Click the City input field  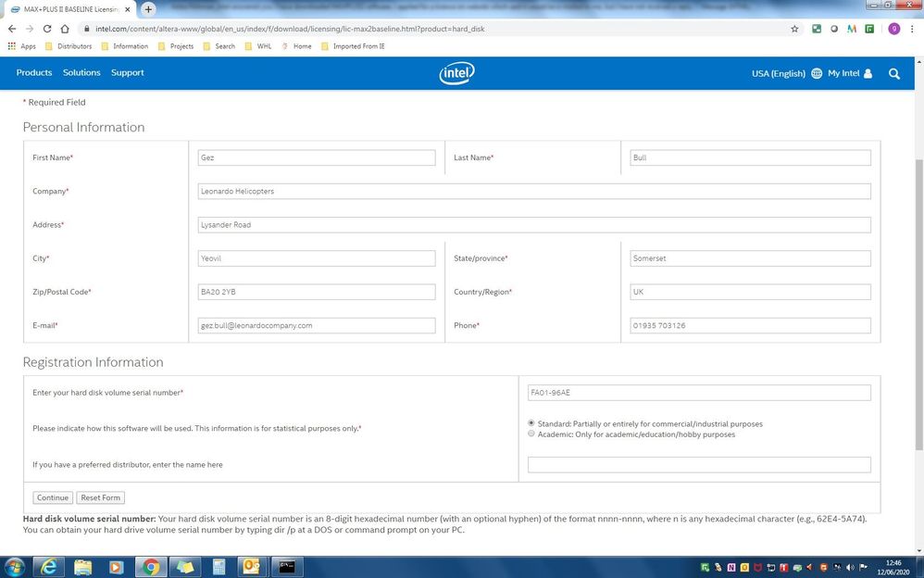(x=317, y=258)
